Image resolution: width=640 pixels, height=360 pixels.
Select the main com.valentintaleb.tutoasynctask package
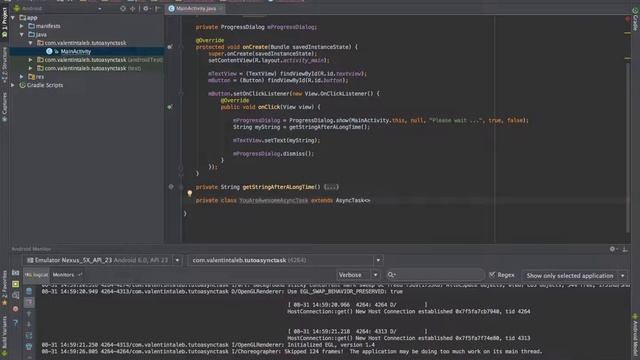(x=86, y=43)
